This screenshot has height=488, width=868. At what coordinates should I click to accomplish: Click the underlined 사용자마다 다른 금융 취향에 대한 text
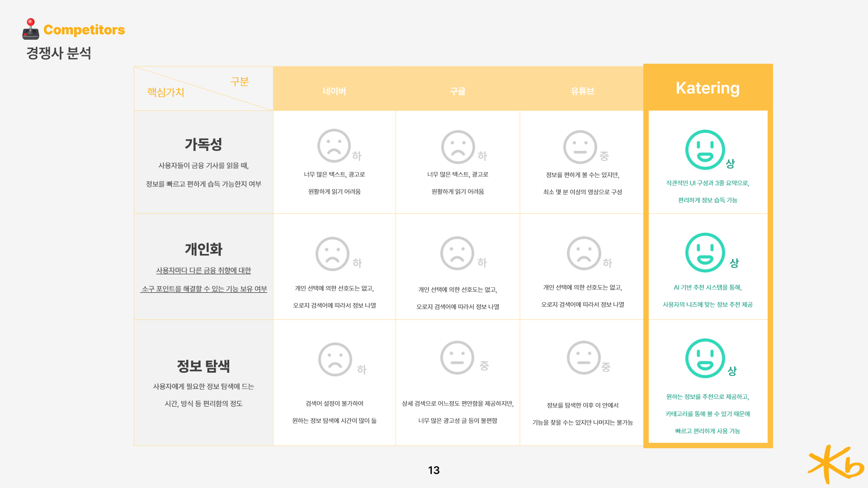coord(203,270)
